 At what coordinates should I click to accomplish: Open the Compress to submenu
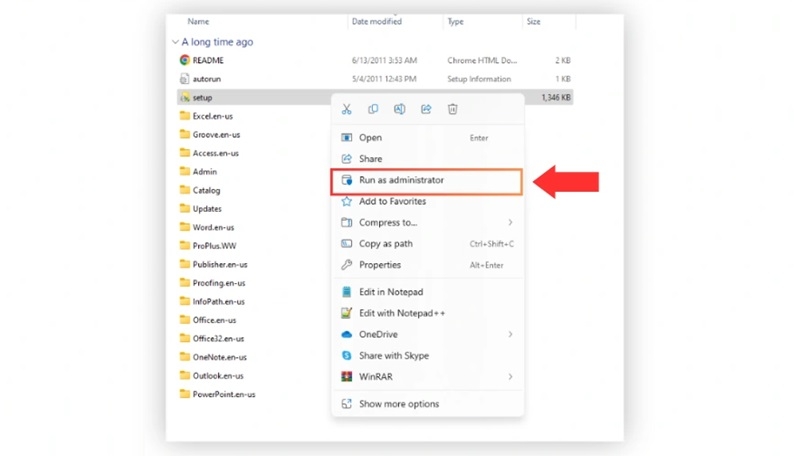(x=427, y=222)
